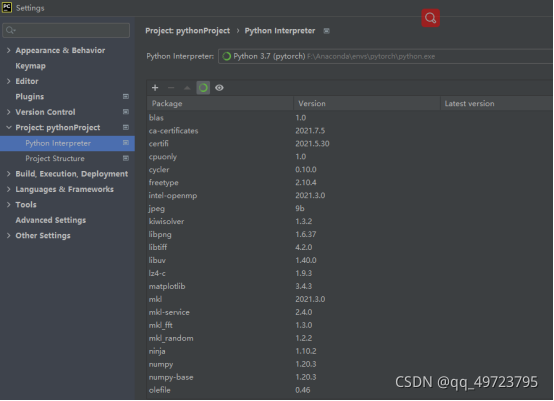Select the ninja package row

[350, 351]
